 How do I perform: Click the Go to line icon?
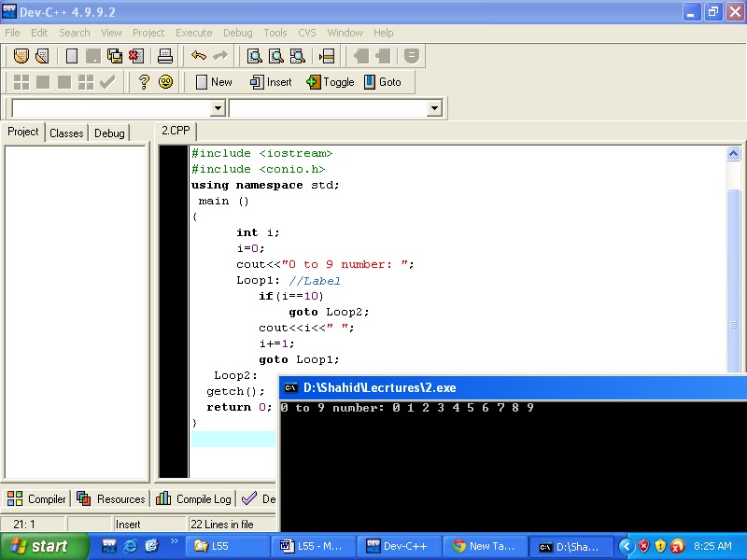327,56
